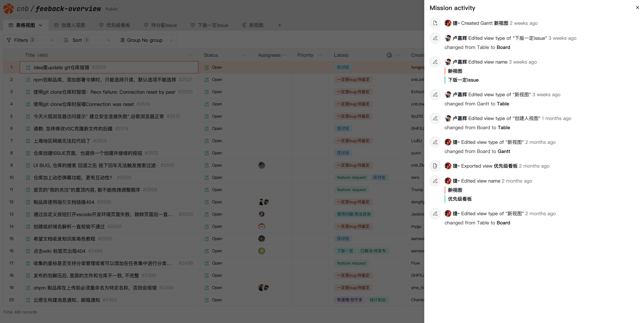Expand the Filters dropdown
Screen dimensions: 644x323
30,40
